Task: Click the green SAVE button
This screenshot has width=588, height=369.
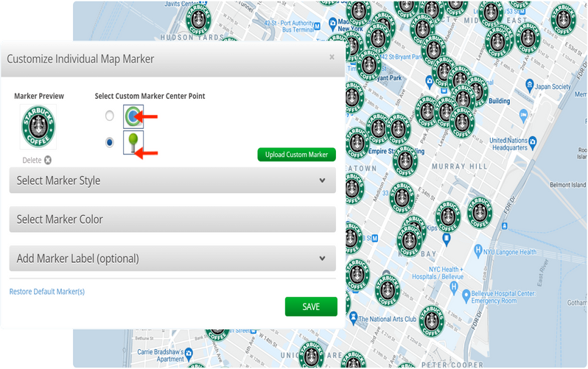Action: pyautogui.click(x=311, y=306)
